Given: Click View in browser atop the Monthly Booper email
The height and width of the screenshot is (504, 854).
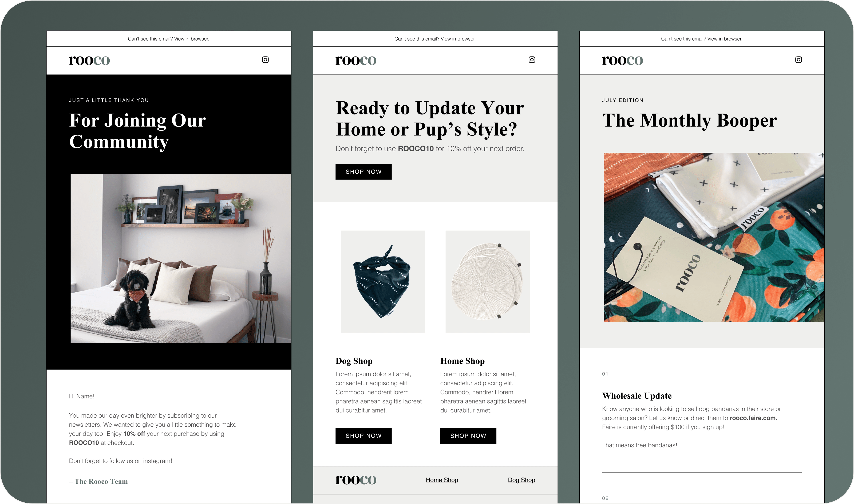Looking at the screenshot, I should (x=725, y=39).
